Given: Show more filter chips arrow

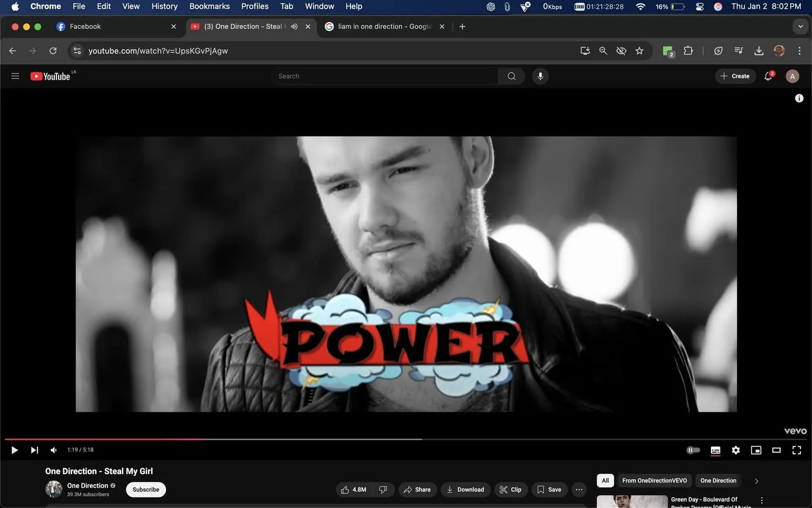Looking at the screenshot, I should click(756, 481).
